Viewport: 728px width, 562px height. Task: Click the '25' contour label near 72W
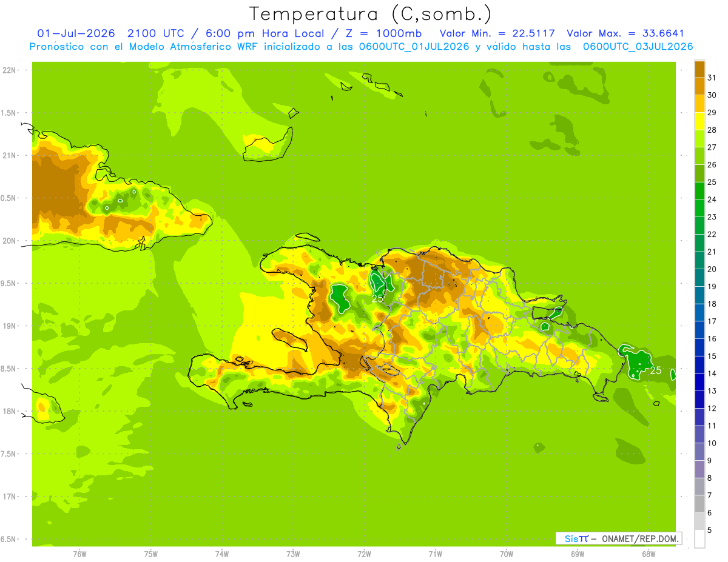(x=377, y=298)
